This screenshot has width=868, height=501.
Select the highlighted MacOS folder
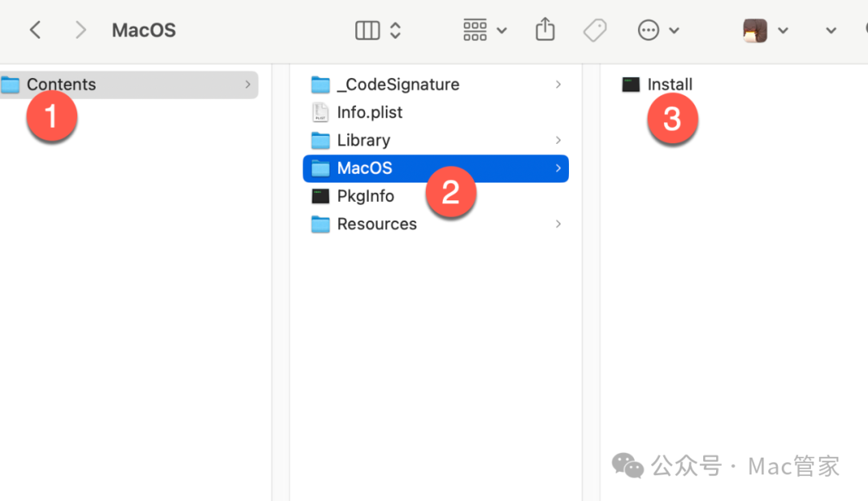(x=436, y=168)
